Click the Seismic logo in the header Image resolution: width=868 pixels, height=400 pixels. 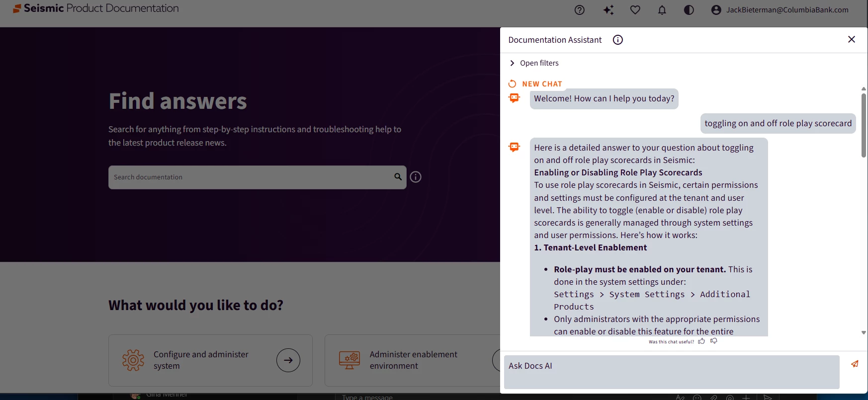tap(95, 8)
